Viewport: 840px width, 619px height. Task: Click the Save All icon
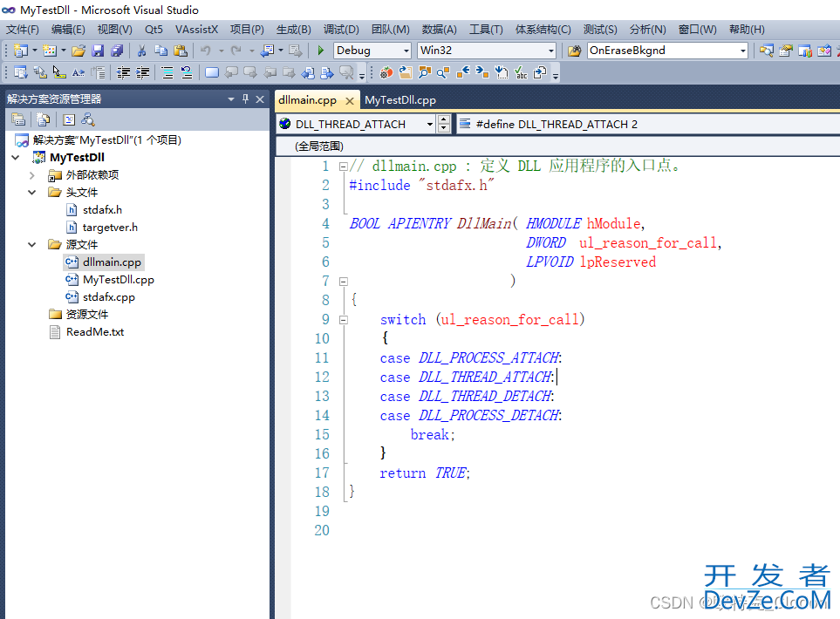click(x=118, y=51)
